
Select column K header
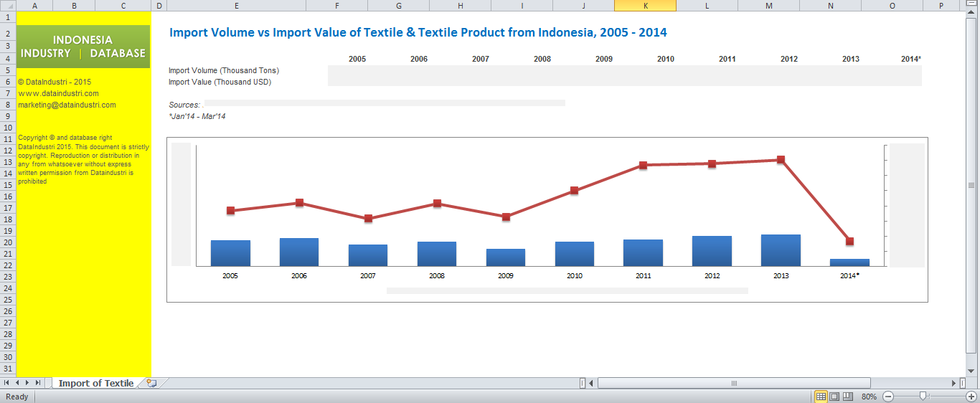(645, 6)
